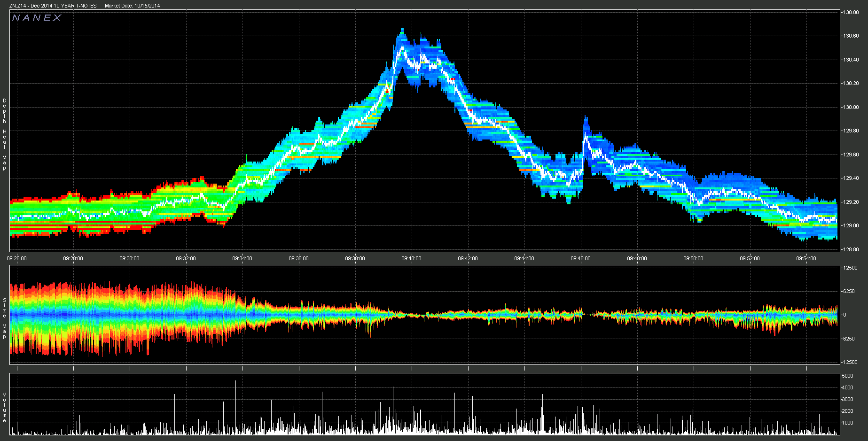Image resolution: width=868 pixels, height=441 pixels.
Task: Click the 09:28:00 time axis label
Action: pos(73,258)
